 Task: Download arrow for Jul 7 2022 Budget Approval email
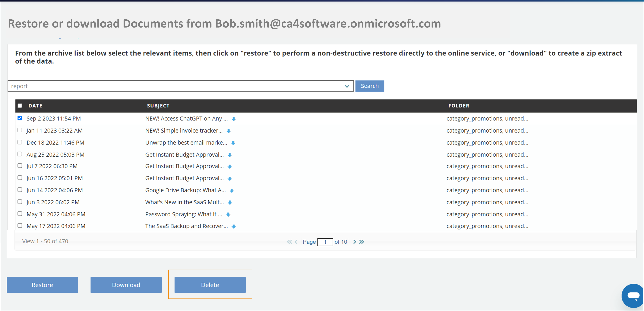tap(230, 167)
